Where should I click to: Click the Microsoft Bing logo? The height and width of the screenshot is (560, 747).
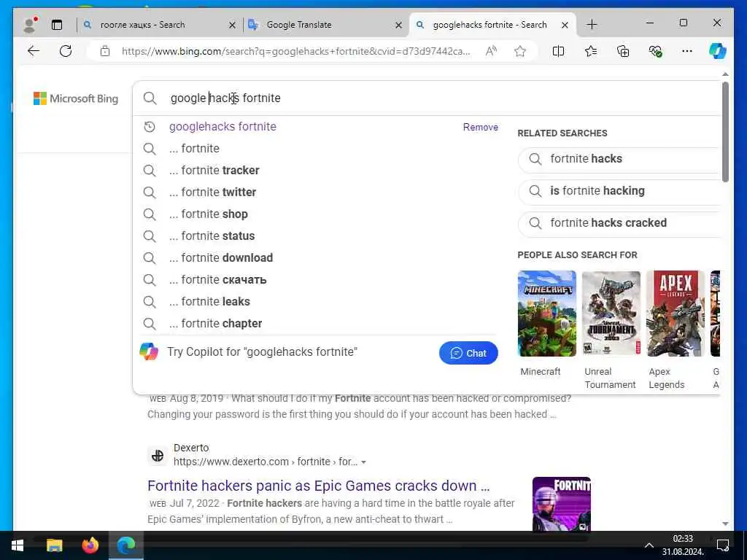point(76,98)
